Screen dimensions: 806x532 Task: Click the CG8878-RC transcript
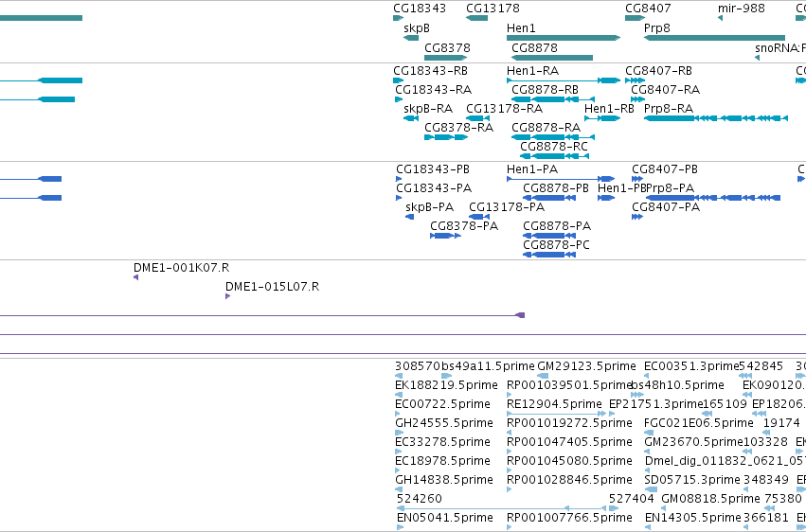555,156
